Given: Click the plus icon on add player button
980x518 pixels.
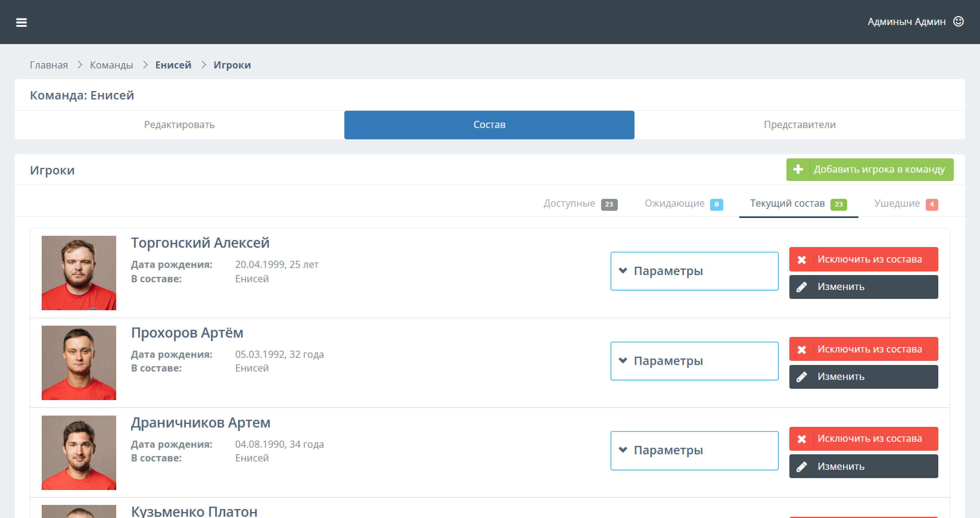Looking at the screenshot, I should click(x=798, y=169).
